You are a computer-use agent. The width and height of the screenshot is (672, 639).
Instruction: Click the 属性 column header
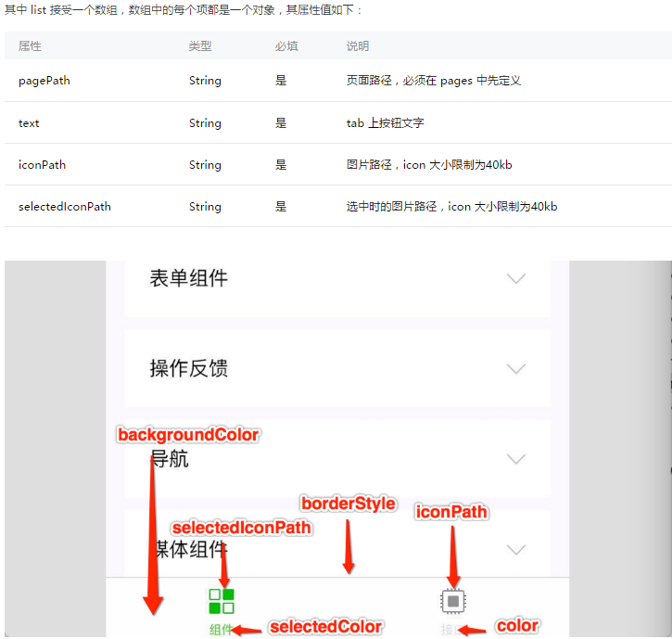pos(30,46)
